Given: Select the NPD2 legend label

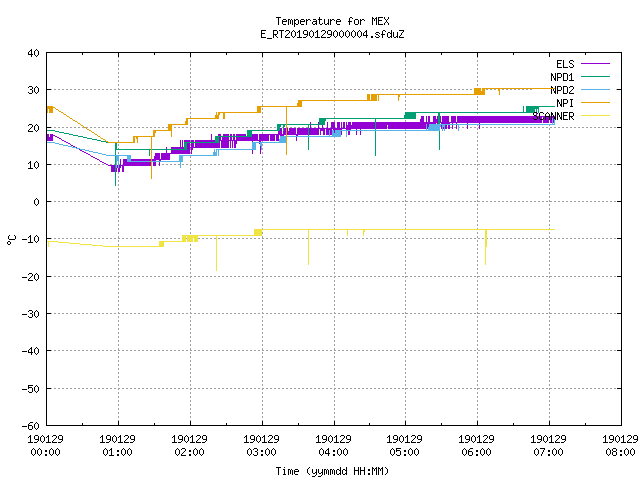Looking at the screenshot, I should pos(562,90).
